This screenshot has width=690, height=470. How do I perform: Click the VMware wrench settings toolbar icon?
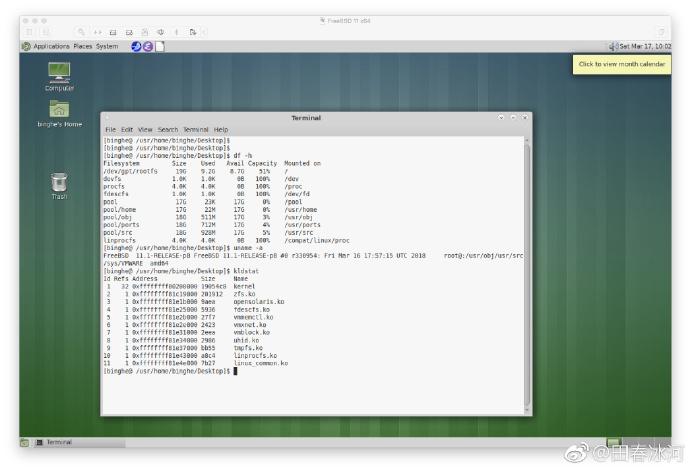81,32
